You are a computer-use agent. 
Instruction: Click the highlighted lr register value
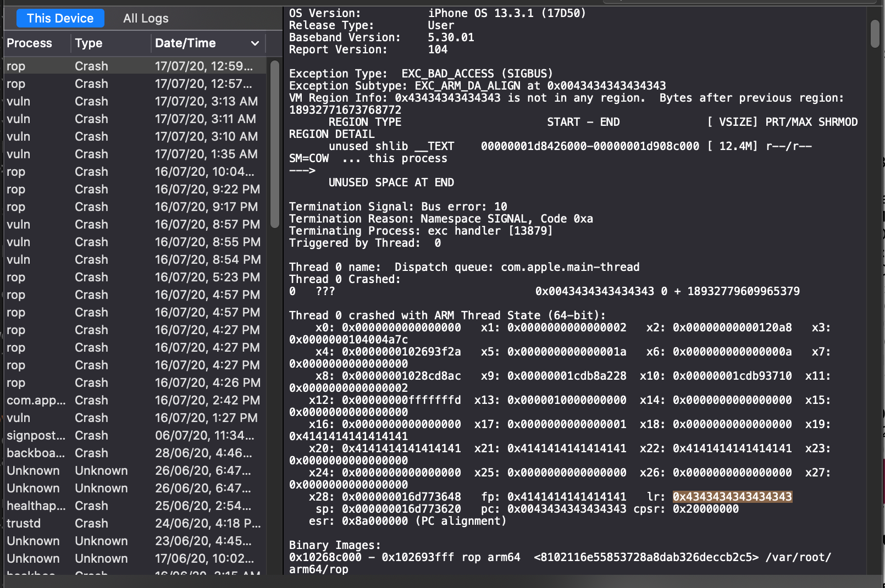(x=732, y=496)
